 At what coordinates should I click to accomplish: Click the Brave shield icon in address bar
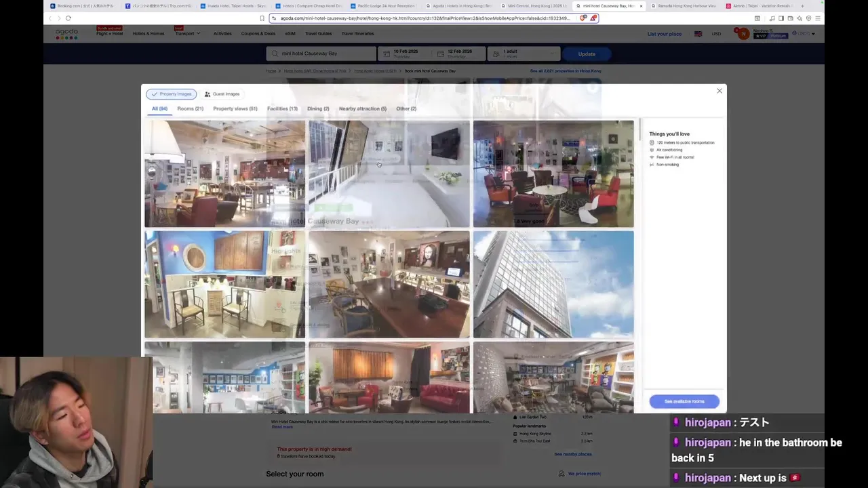click(583, 18)
